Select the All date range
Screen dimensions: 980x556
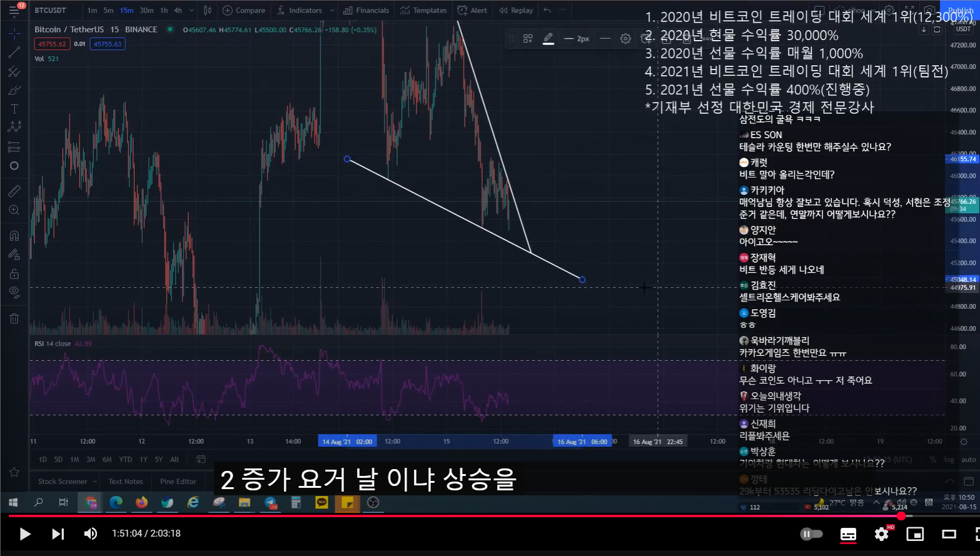[174, 459]
